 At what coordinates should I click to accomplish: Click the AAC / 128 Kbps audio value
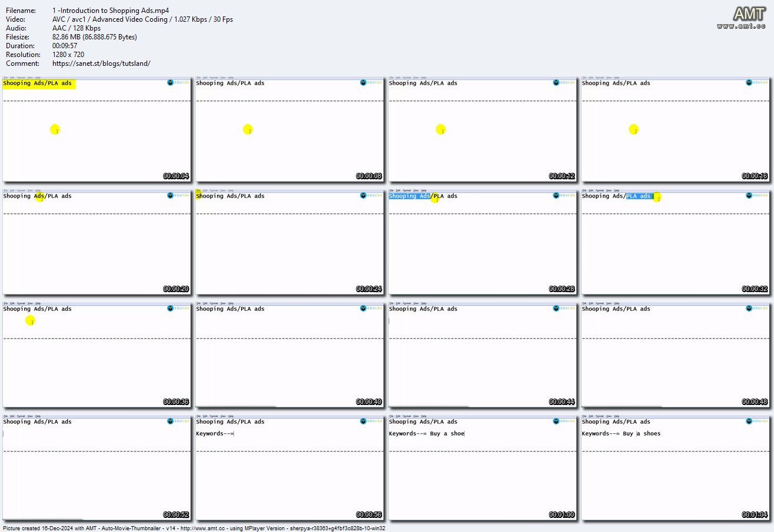(76, 28)
